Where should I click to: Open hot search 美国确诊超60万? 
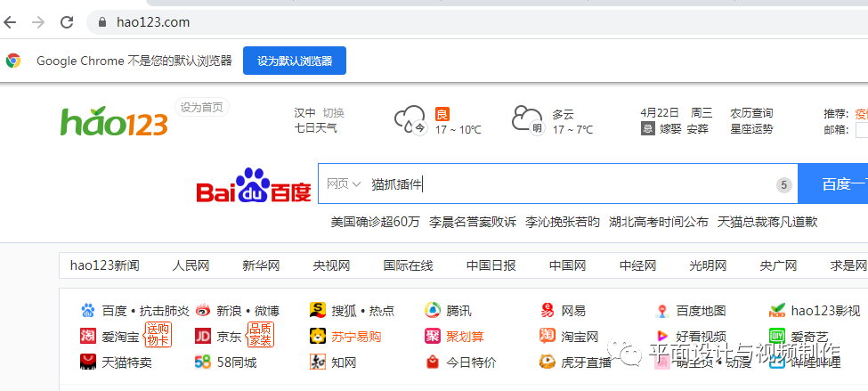(376, 222)
